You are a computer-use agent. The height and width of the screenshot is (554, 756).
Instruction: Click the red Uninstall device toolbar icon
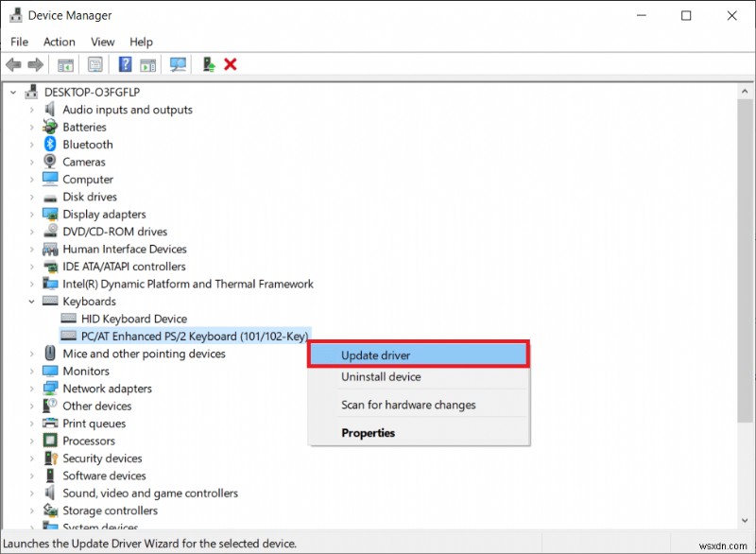(x=231, y=64)
